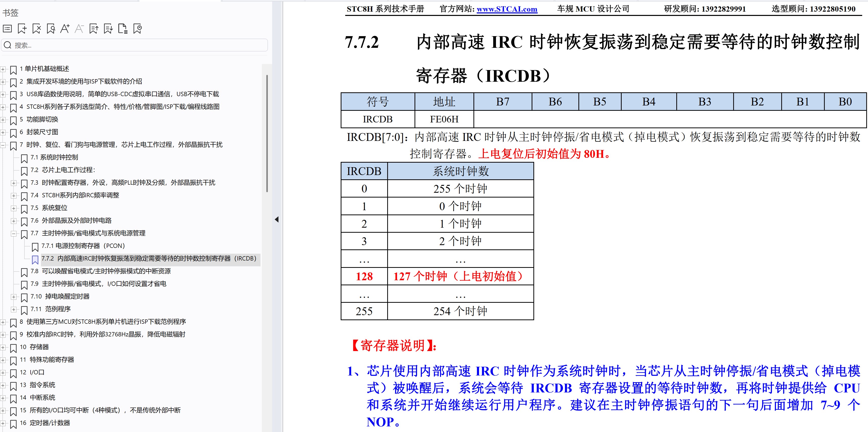The height and width of the screenshot is (432, 868).
Task: Increase bookmark font size with A+ icon
Action: [65, 29]
